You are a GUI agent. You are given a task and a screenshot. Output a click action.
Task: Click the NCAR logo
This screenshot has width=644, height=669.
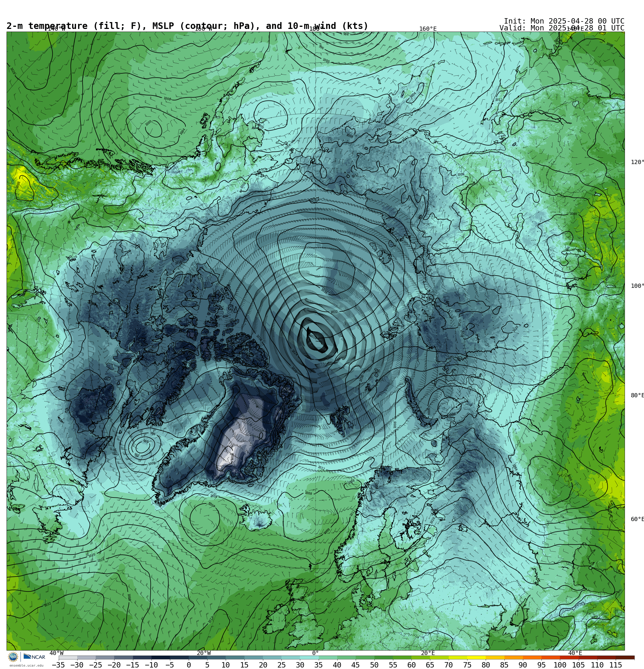click(x=35, y=657)
